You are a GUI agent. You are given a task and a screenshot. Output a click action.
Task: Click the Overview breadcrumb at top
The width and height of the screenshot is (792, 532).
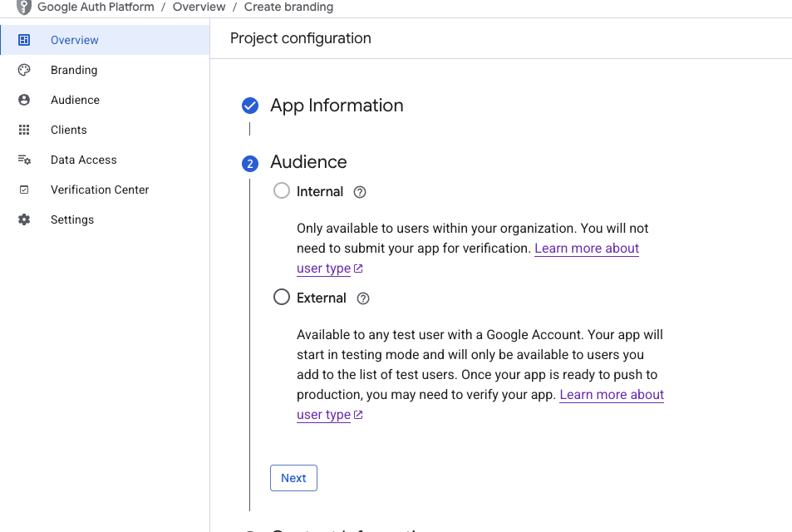point(199,7)
